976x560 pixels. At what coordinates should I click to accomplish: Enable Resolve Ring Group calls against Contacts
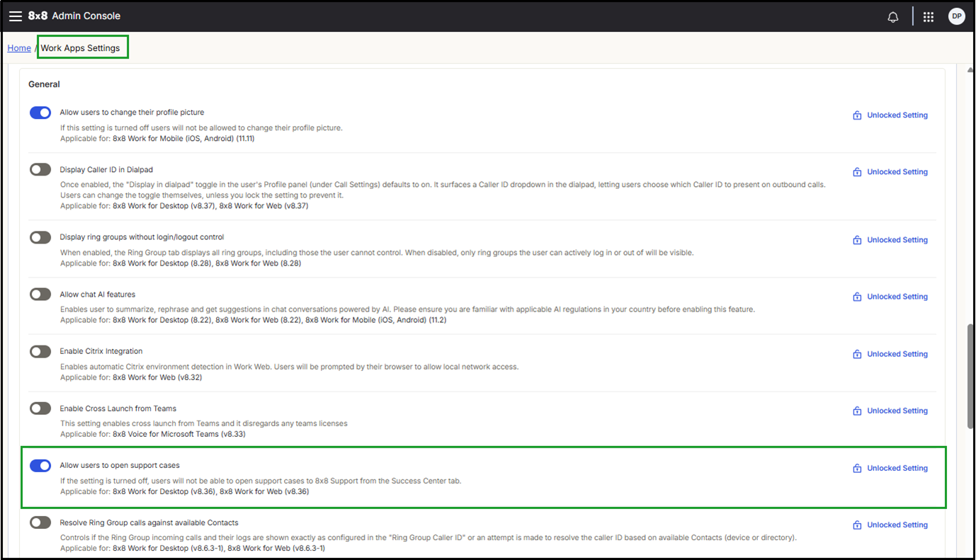[40, 522]
